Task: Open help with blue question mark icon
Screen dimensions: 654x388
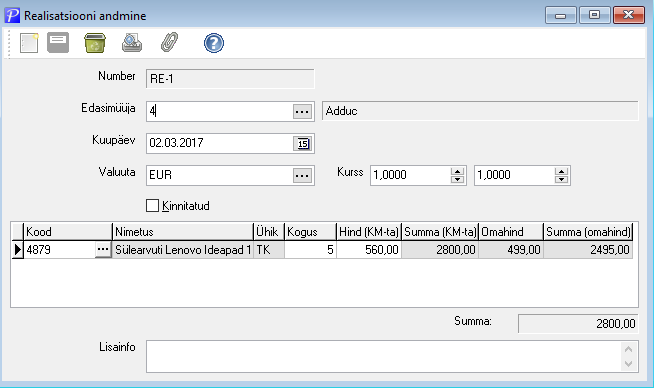Action: tap(214, 43)
